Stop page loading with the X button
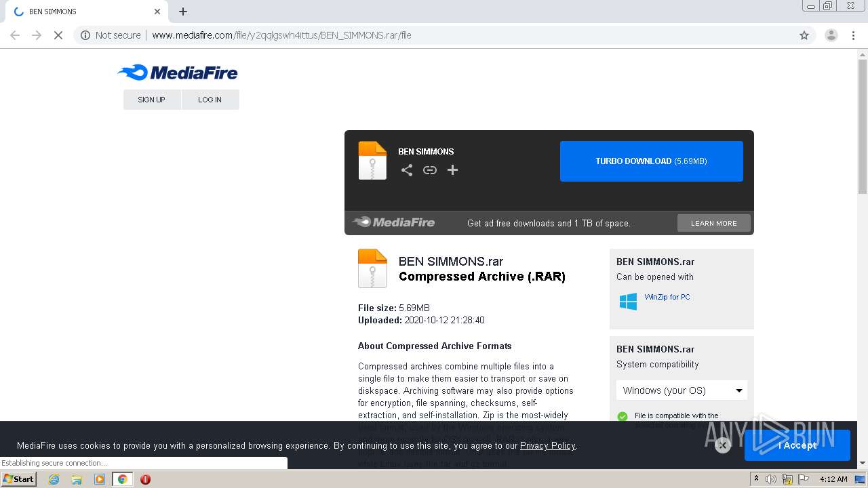Screen dimensions: 868x488 [x=58, y=35]
